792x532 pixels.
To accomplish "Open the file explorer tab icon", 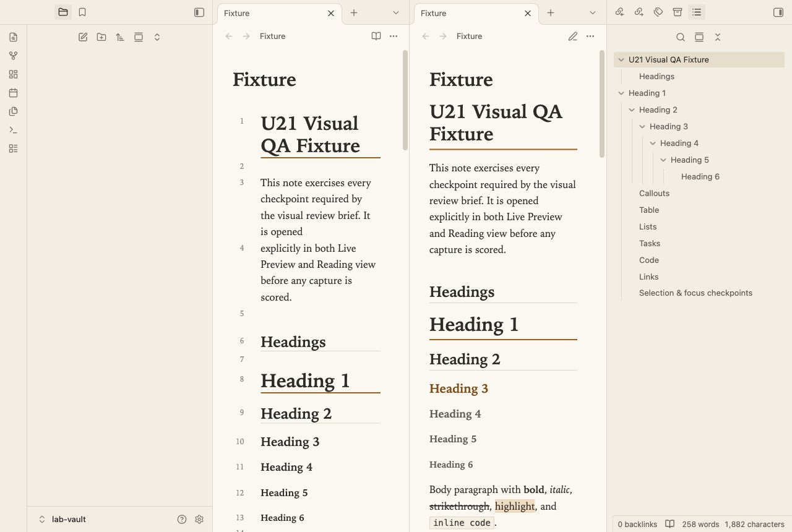I will point(63,12).
